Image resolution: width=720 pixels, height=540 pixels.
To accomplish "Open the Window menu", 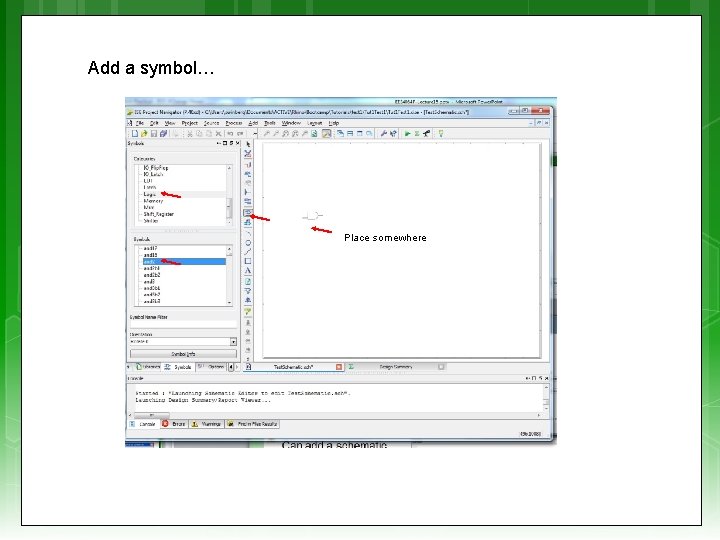I will [291, 123].
